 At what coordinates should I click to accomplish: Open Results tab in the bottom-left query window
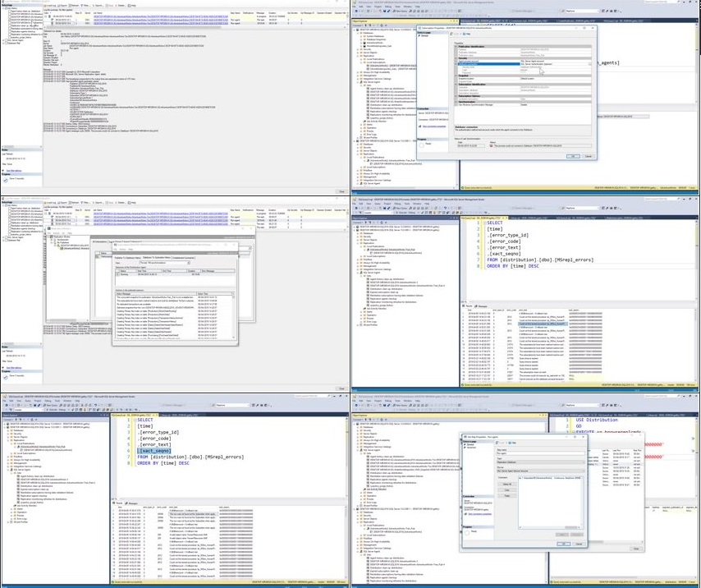pyautogui.click(x=118, y=503)
